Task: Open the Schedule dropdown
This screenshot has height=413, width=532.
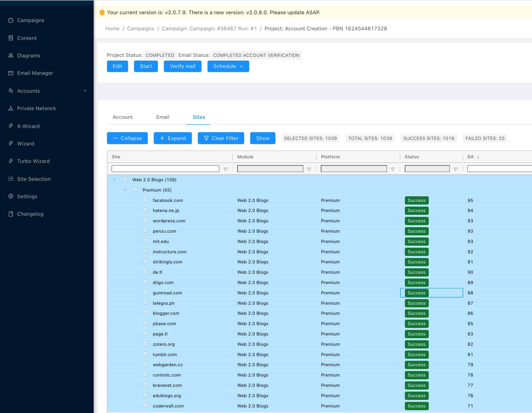Action: pyautogui.click(x=228, y=66)
